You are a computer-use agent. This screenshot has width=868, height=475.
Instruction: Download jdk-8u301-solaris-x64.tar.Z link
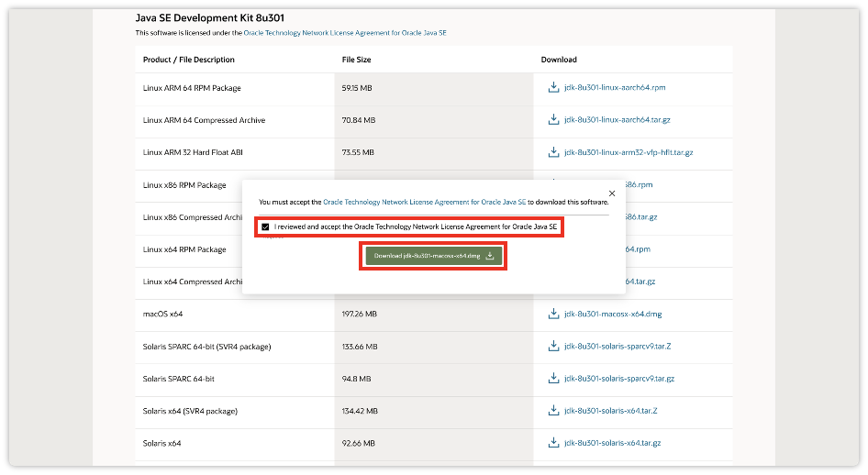(x=610, y=410)
